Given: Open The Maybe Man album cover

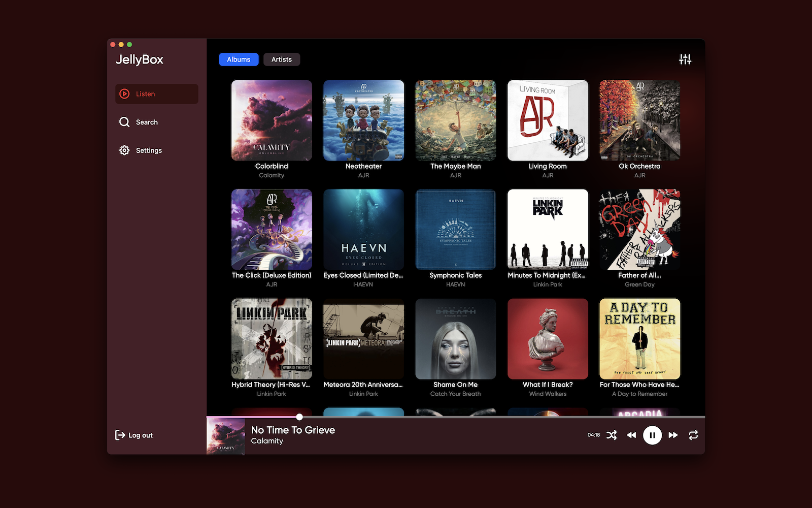Looking at the screenshot, I should point(456,120).
